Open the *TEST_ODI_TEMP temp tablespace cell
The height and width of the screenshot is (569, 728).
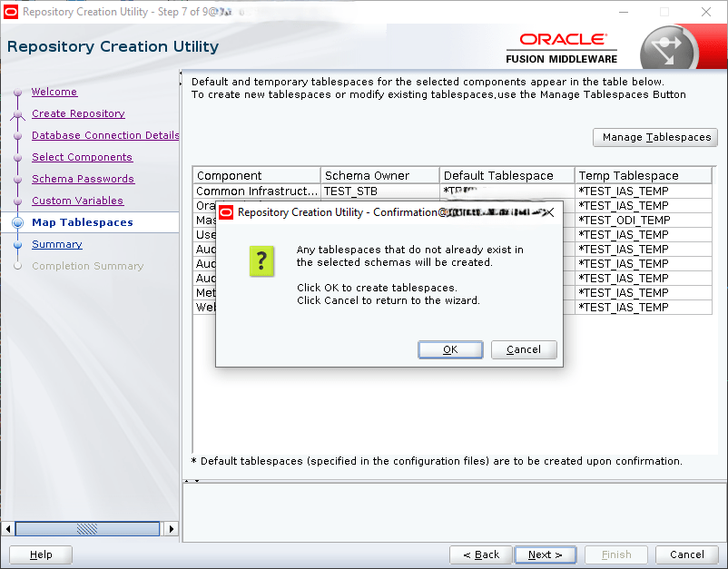(643, 220)
